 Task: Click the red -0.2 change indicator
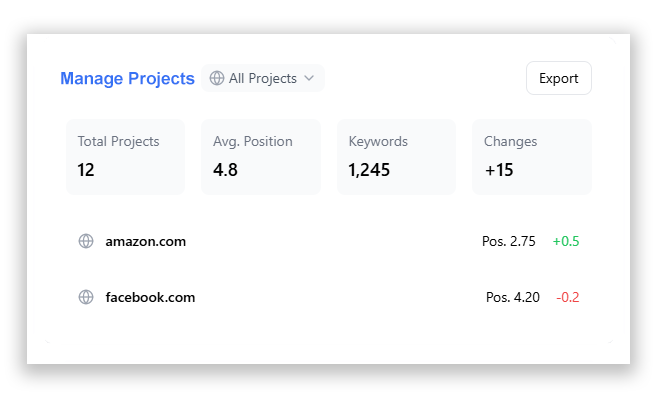568,297
